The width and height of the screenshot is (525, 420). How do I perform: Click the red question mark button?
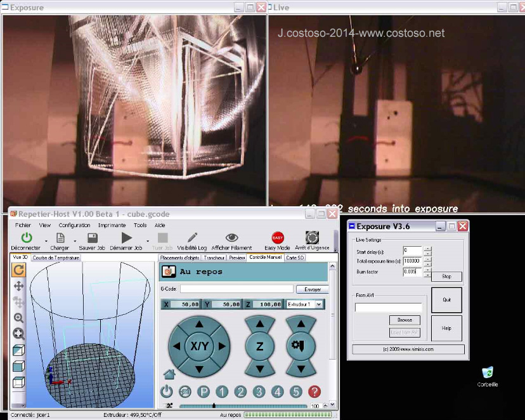(x=314, y=391)
